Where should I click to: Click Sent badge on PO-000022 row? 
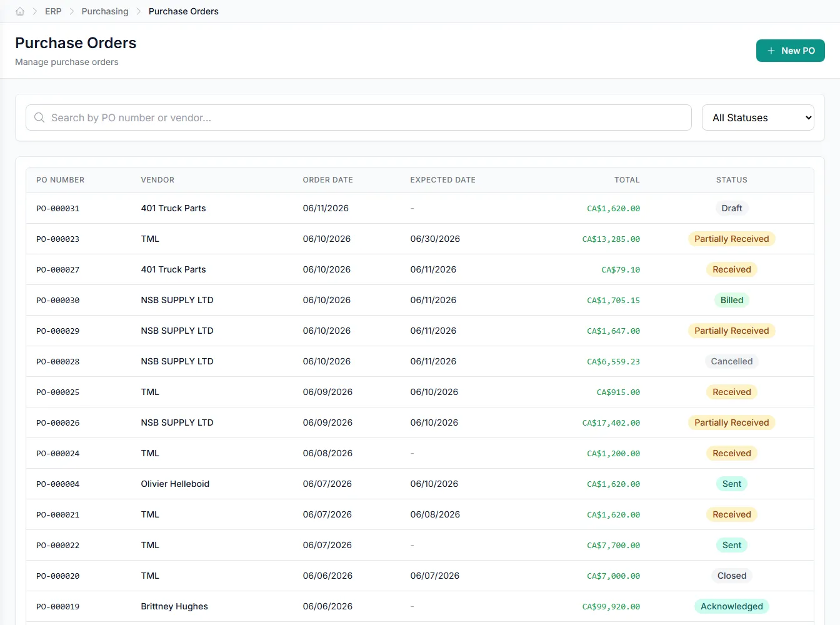click(x=732, y=545)
